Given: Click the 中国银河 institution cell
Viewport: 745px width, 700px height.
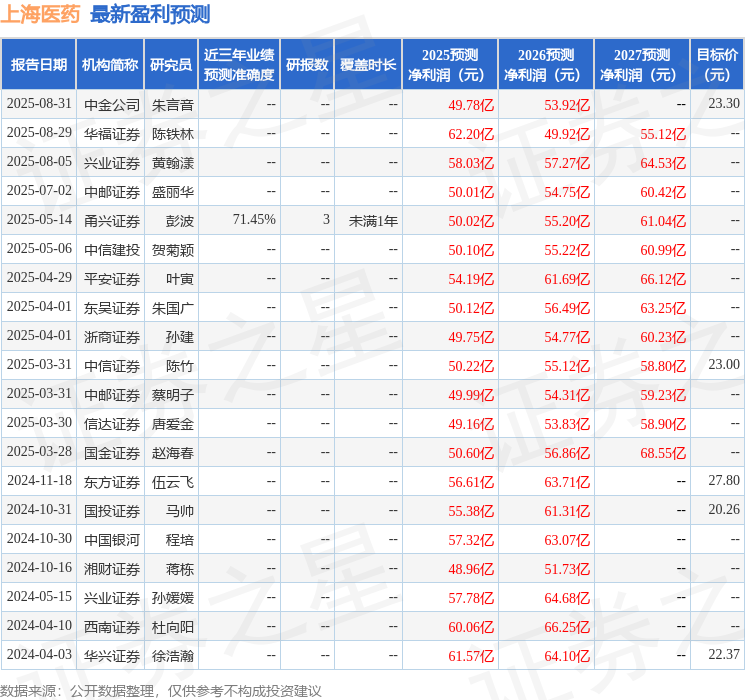Looking at the screenshot, I should pos(112,539).
